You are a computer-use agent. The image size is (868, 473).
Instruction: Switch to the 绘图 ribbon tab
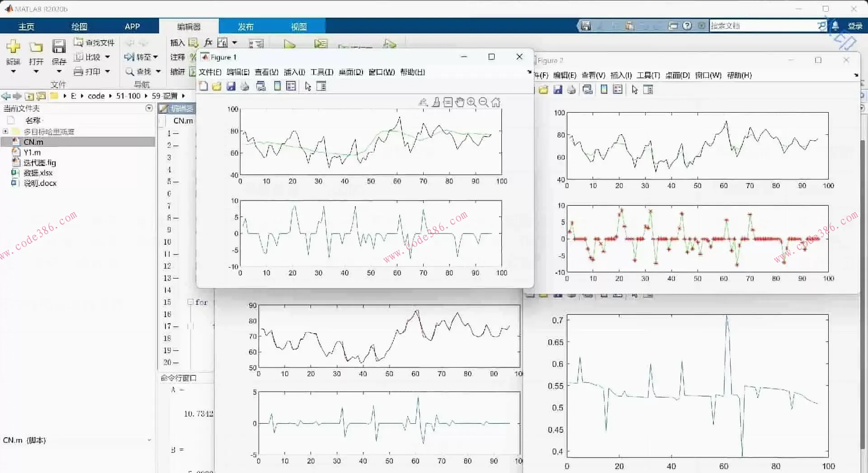79,26
